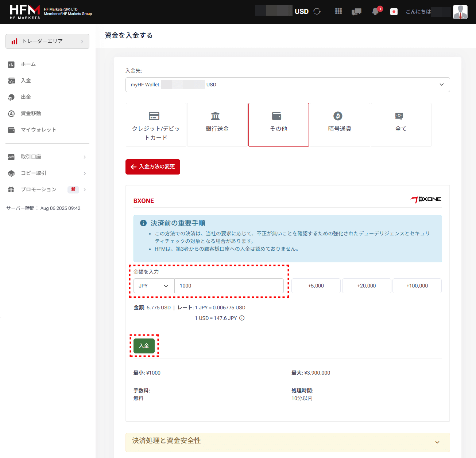476x458 pixels.
Task: Expand the プロモーション submenu chevron
Action: 85,189
